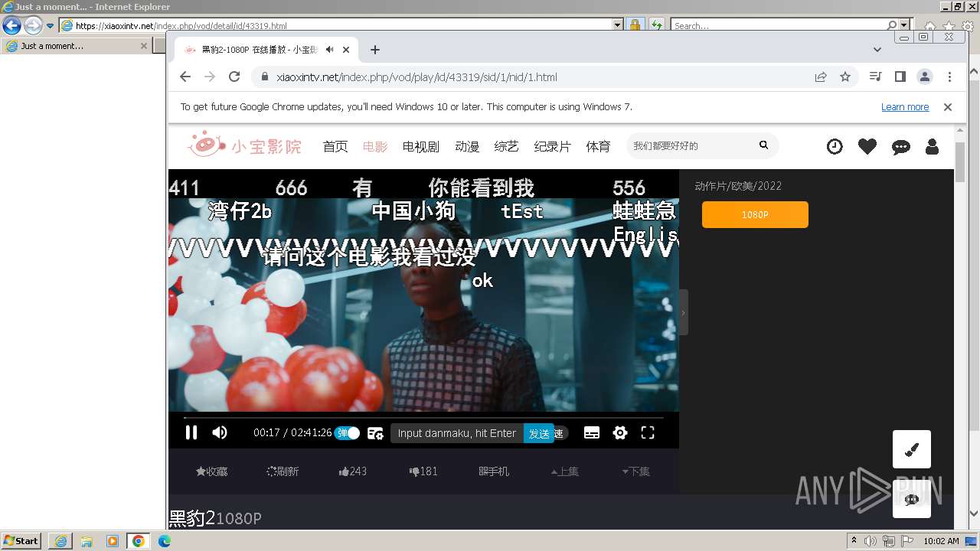Expand Internet Explorer address dropdown
Viewport: 980px width, 551px height.
point(618,25)
